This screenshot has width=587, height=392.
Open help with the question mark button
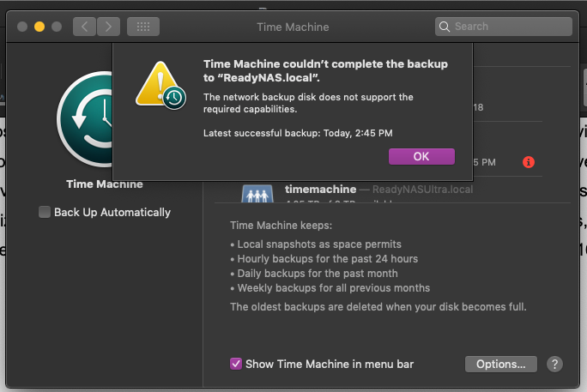coord(554,364)
